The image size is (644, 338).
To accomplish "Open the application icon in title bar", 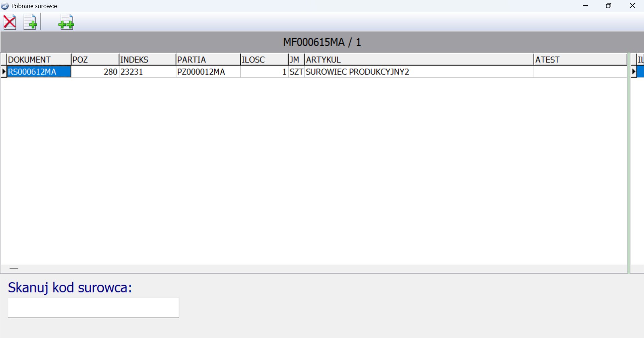I will (x=5, y=6).
